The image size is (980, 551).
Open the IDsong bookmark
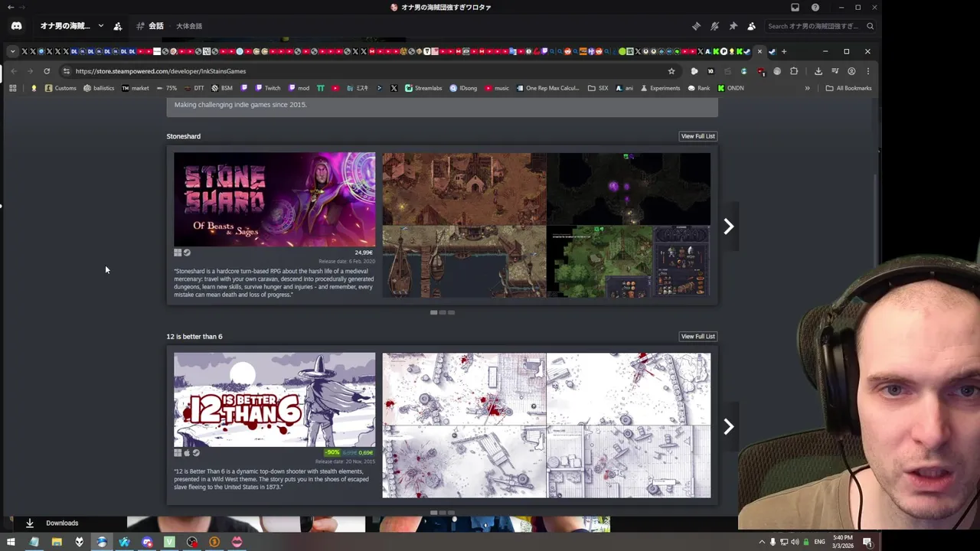[x=463, y=88]
